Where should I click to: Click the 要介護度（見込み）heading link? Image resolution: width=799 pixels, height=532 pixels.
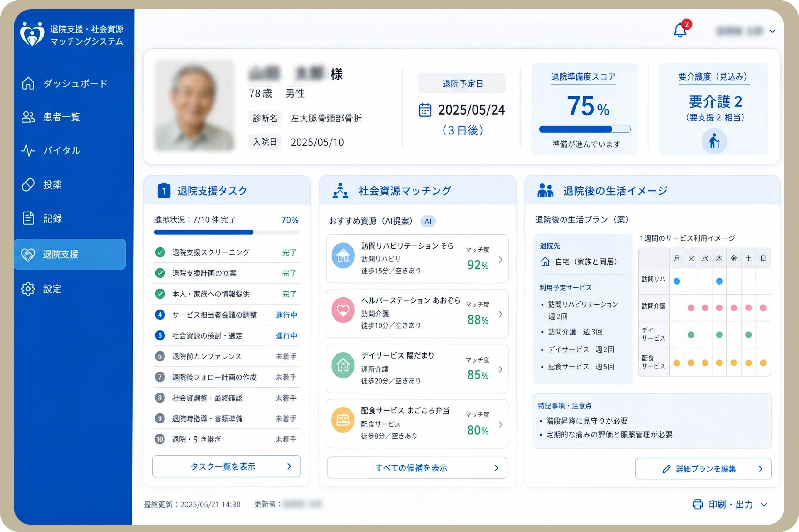point(714,77)
